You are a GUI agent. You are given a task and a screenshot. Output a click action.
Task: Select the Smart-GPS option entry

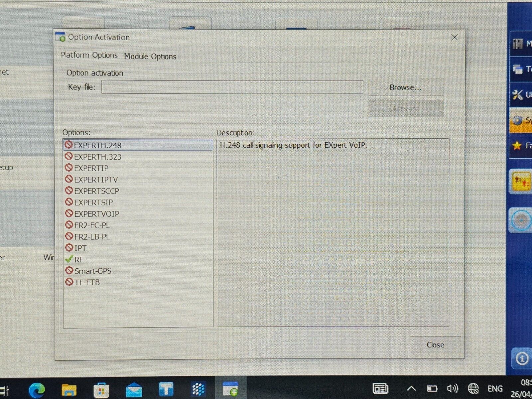pos(93,271)
